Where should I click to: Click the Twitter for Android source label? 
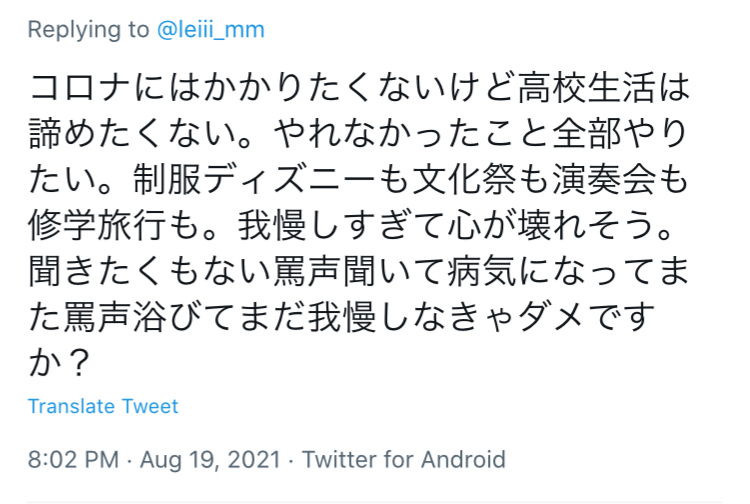pyautogui.click(x=403, y=460)
